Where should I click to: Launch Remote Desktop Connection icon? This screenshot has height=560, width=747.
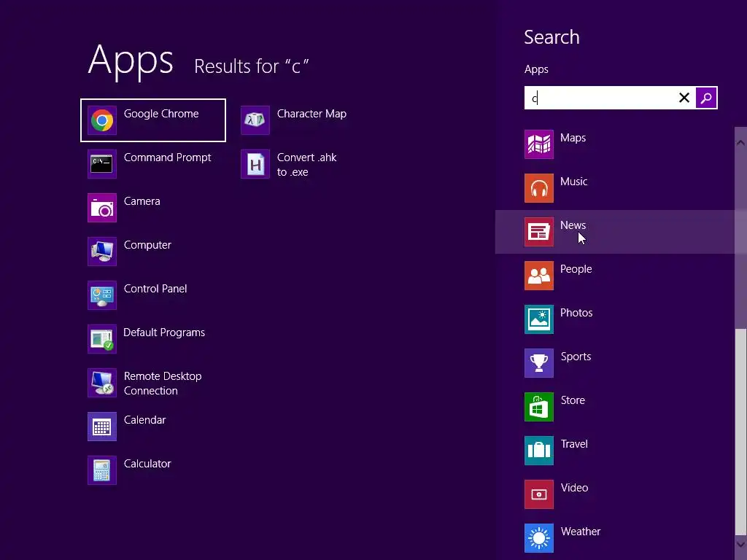pos(102,383)
